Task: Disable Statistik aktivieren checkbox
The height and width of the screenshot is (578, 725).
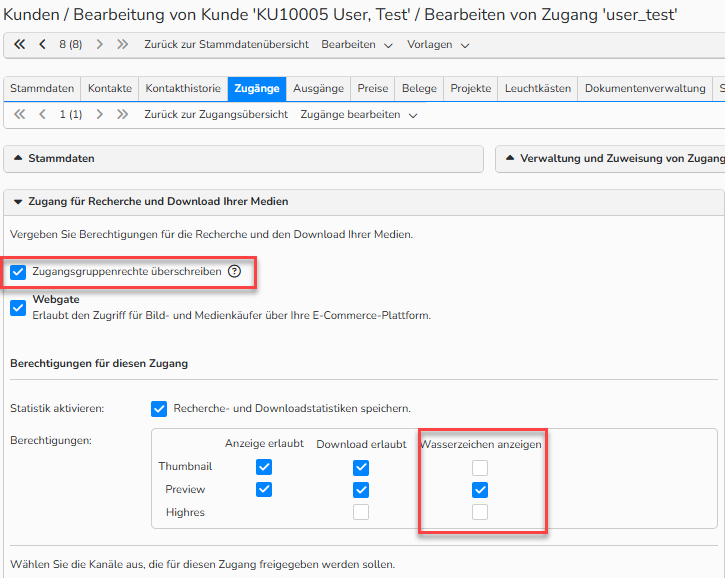Action: coord(159,409)
